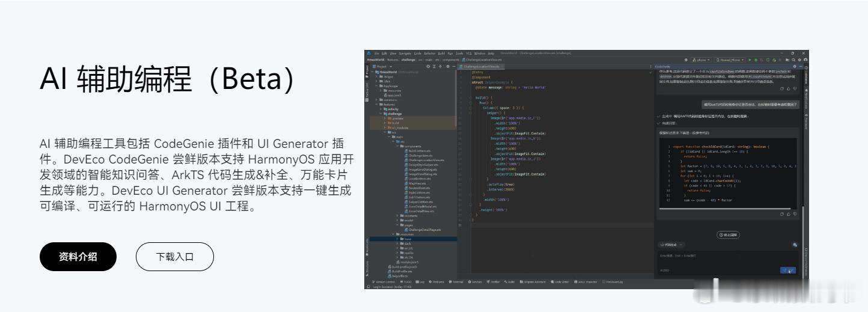
Task: Expand the .idea folder
Action: tap(376, 81)
